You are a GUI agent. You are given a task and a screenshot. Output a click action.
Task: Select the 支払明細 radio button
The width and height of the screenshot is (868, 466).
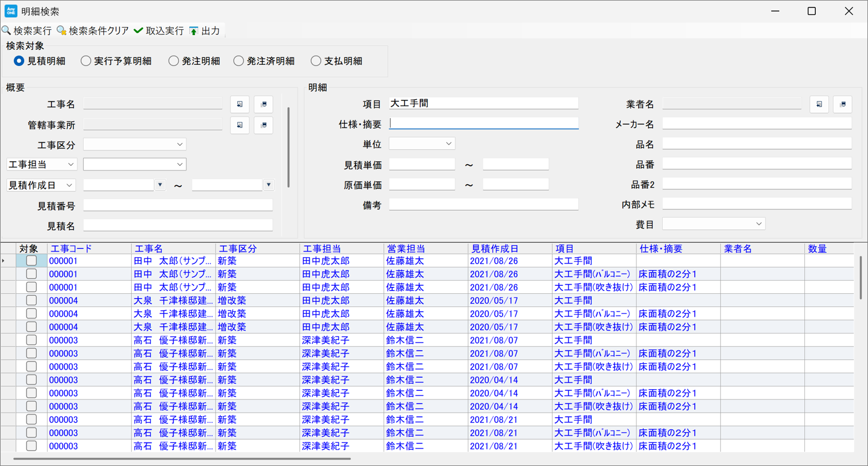tap(316, 61)
